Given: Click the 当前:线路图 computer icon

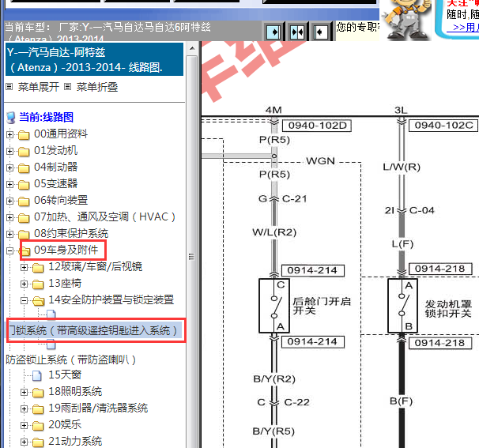Looking at the screenshot, I should pos(11,117).
